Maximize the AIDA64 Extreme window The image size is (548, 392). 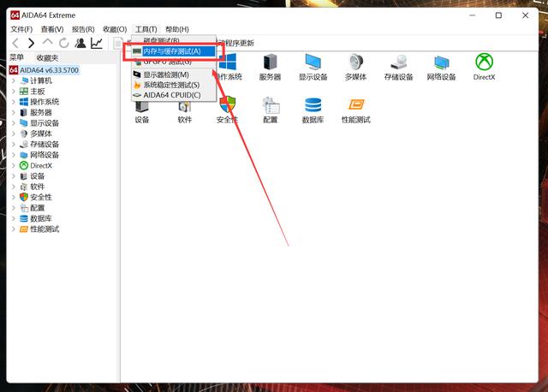coord(498,15)
